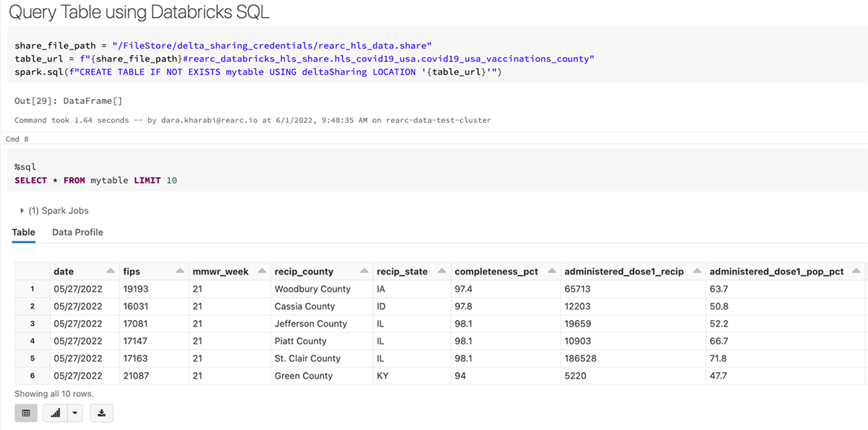Download the query results as file
Screen dimensions: 868x430
pos(102,413)
